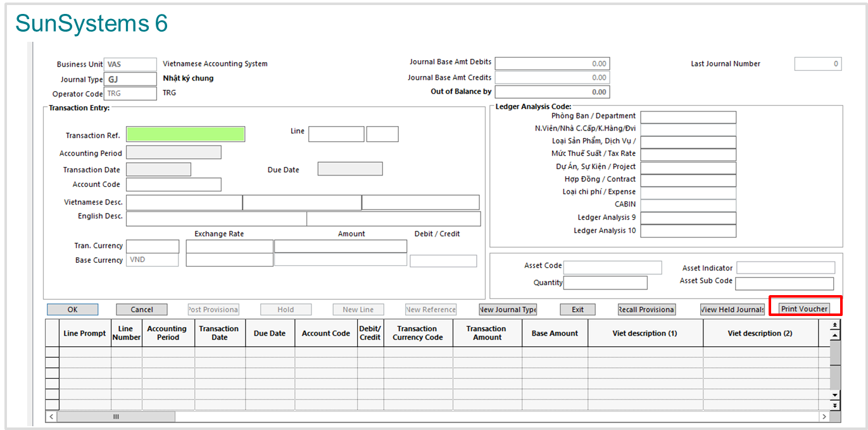
Task: Click the Transaction Date field
Action: click(x=158, y=169)
